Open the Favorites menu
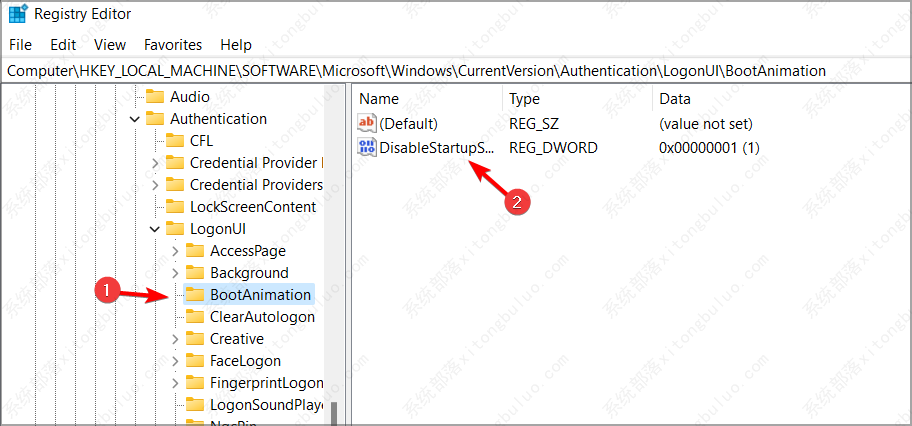This screenshot has width=912, height=426. click(x=173, y=45)
